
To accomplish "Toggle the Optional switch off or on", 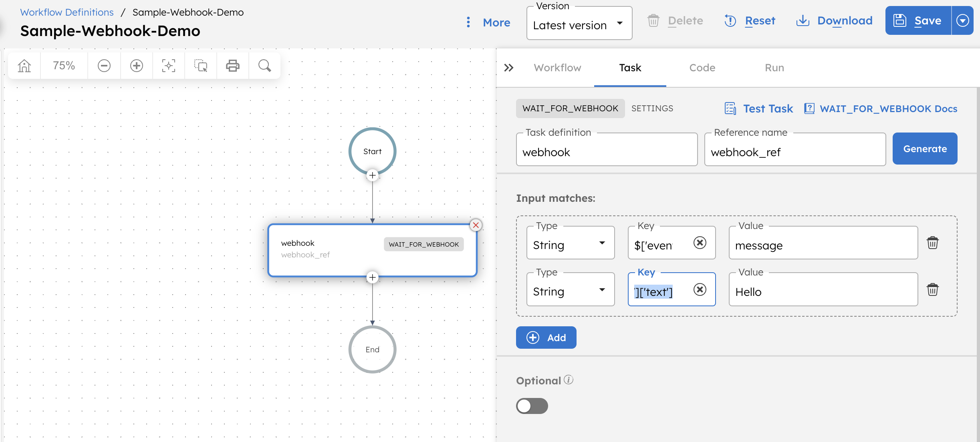I will coord(532,406).
